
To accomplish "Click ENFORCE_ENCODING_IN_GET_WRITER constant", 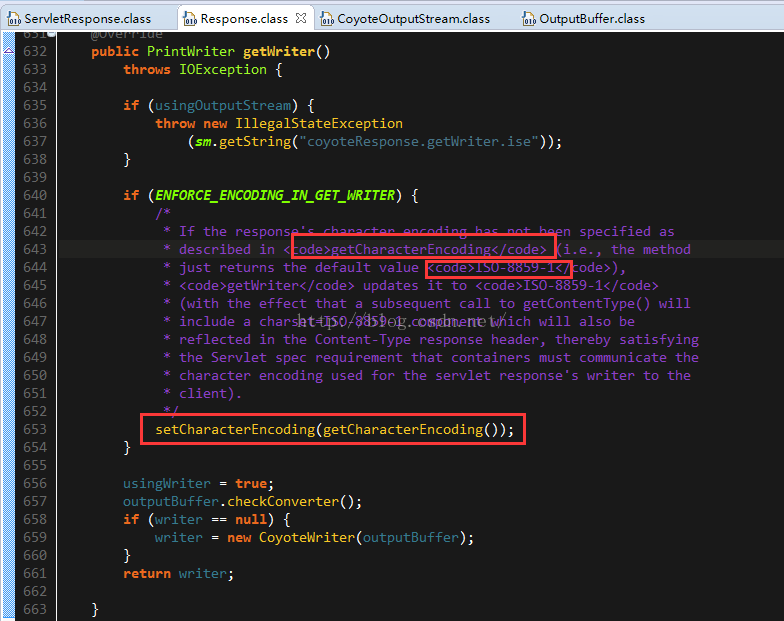I will 274,195.
